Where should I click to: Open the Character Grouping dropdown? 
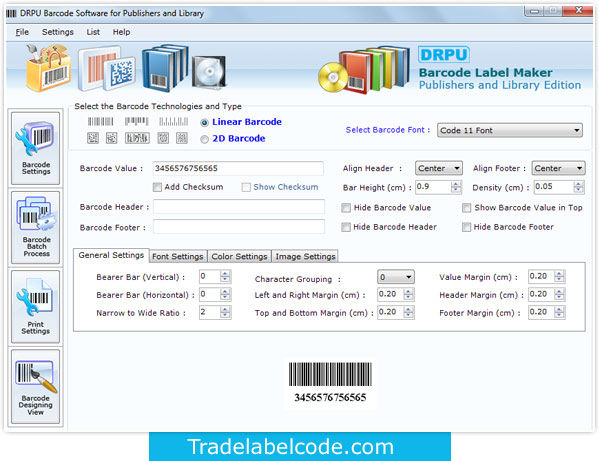(x=396, y=277)
